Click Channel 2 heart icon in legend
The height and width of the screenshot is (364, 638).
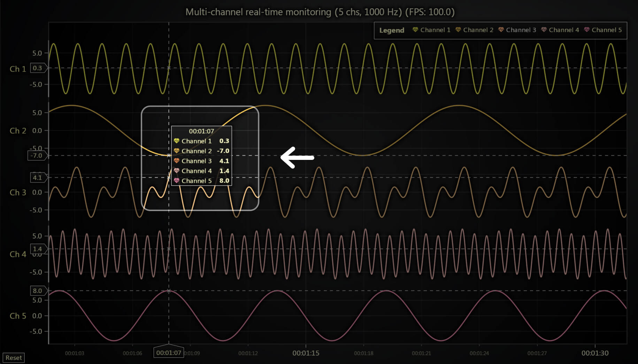[x=458, y=30]
